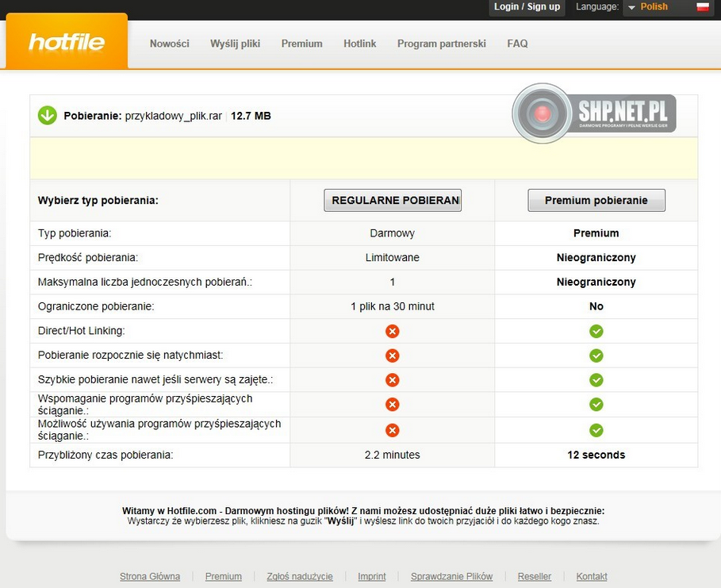The width and height of the screenshot is (721, 588).
Task: Select Hotlink in the navigation bar
Action: (359, 44)
